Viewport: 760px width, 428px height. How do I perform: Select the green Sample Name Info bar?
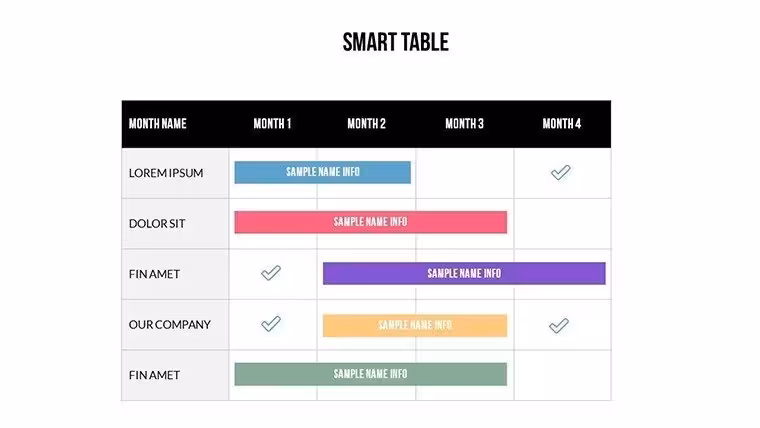coord(371,374)
